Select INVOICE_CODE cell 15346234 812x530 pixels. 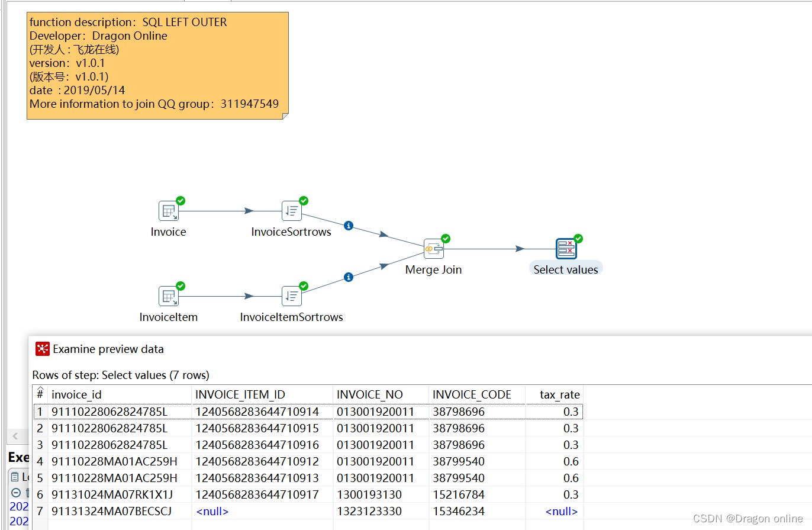click(477, 511)
